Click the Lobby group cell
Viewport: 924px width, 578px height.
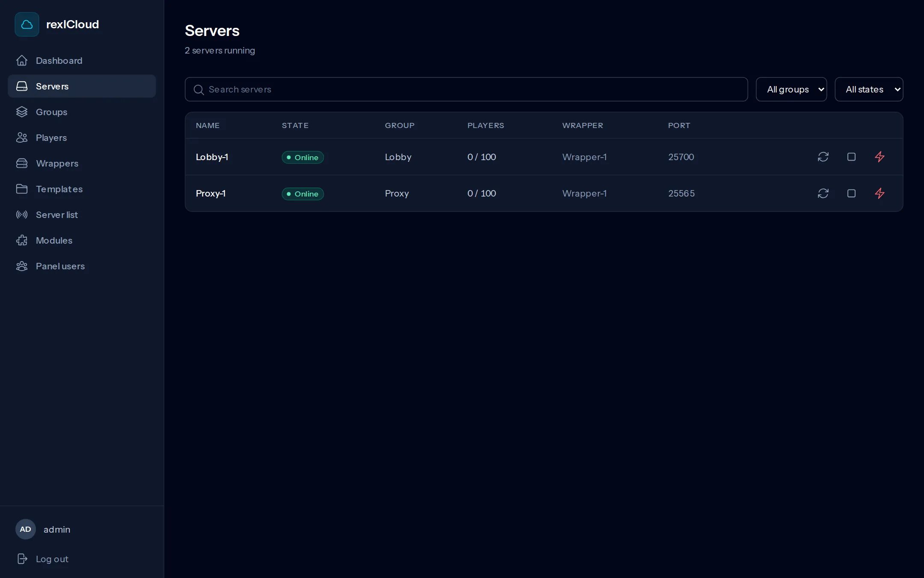pos(398,157)
